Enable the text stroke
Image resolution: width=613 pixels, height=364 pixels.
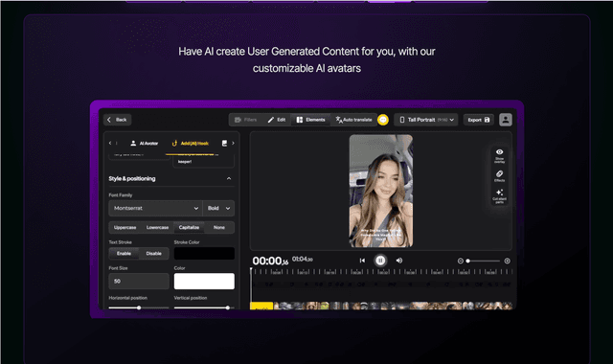point(124,253)
